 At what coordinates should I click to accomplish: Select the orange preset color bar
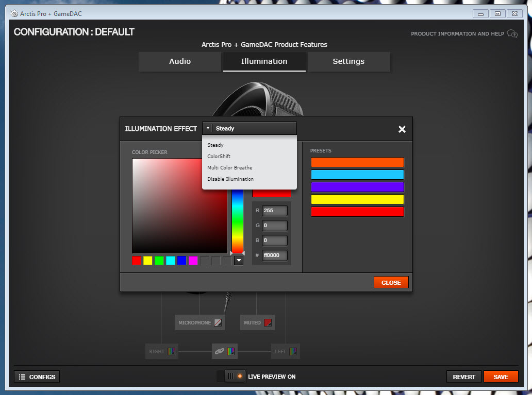coord(357,162)
